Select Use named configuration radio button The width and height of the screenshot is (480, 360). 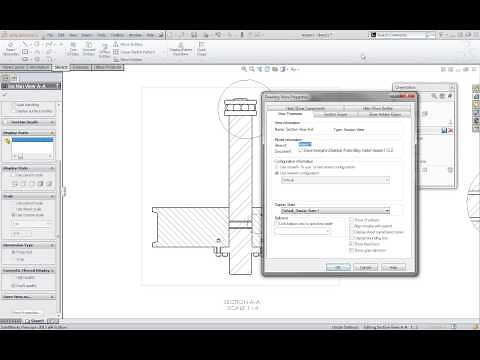point(277,173)
